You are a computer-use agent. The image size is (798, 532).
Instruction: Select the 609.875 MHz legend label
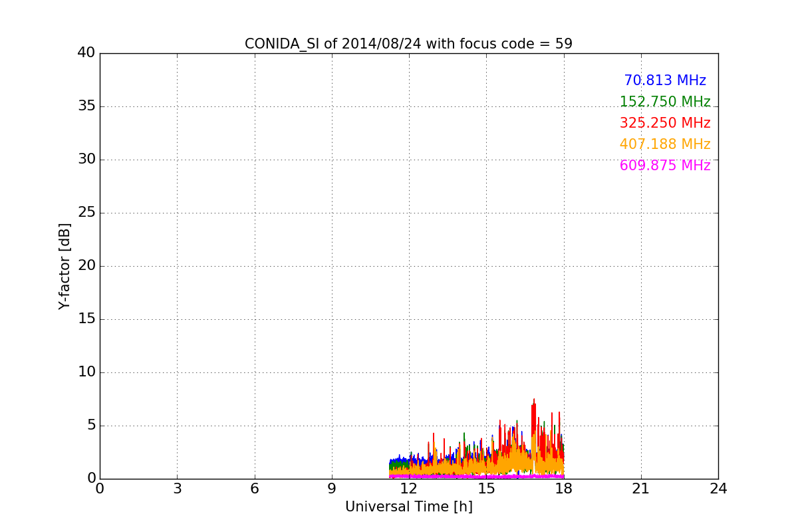click(x=665, y=166)
